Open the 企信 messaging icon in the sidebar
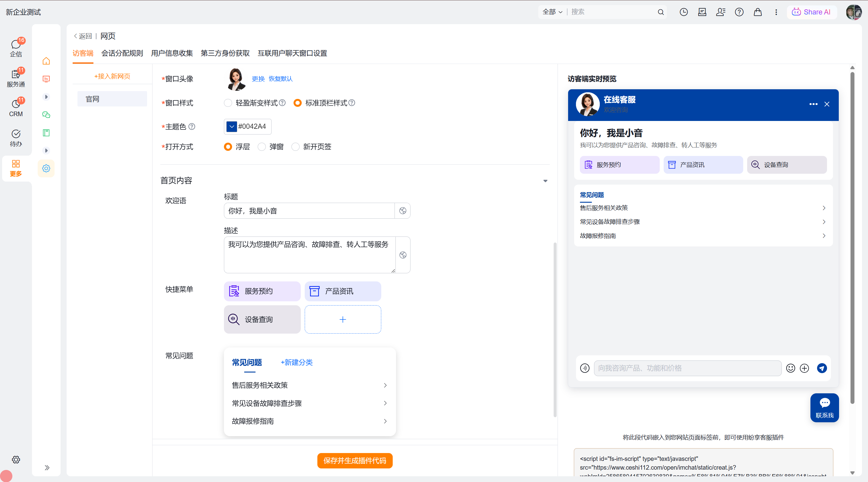868x482 pixels. coord(16,48)
